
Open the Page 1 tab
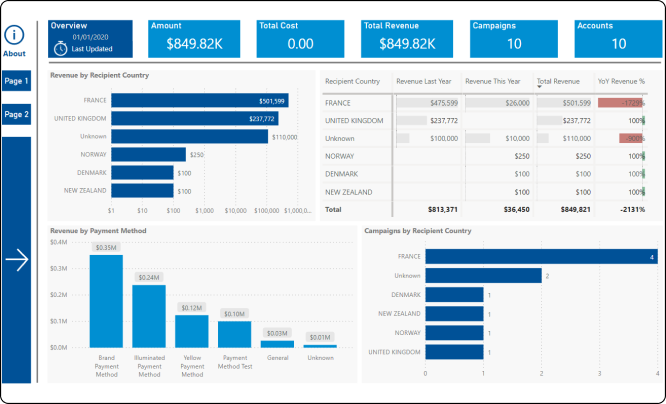click(16, 81)
